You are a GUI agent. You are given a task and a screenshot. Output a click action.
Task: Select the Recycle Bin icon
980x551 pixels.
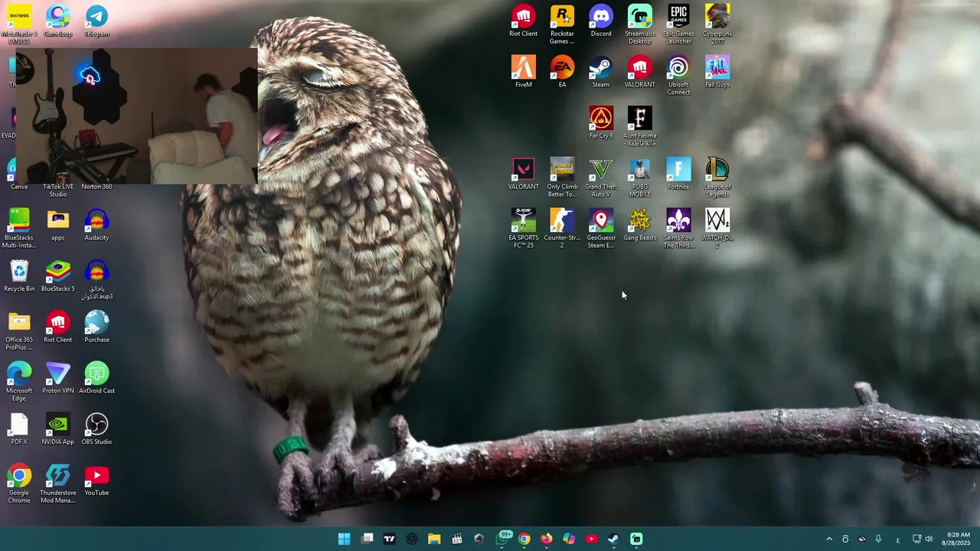click(19, 276)
